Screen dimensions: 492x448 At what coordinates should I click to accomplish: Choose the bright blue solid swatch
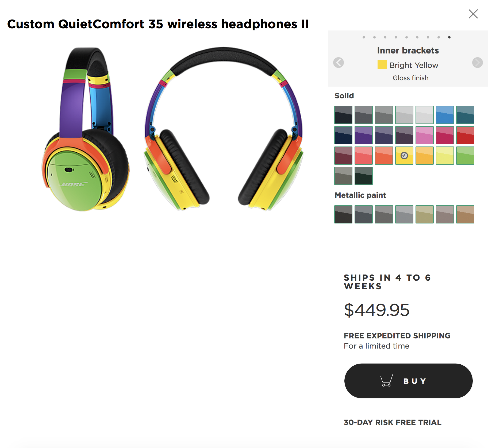(445, 115)
